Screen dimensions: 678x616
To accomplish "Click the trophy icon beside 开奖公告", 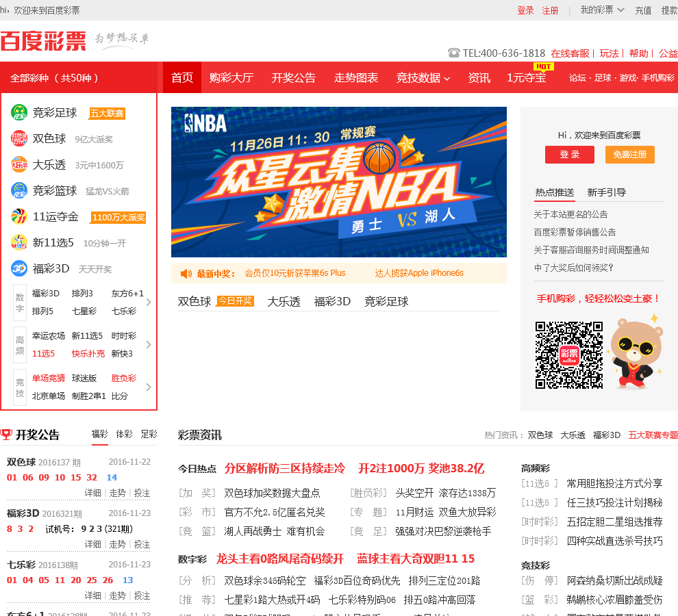I will click(x=6, y=435).
